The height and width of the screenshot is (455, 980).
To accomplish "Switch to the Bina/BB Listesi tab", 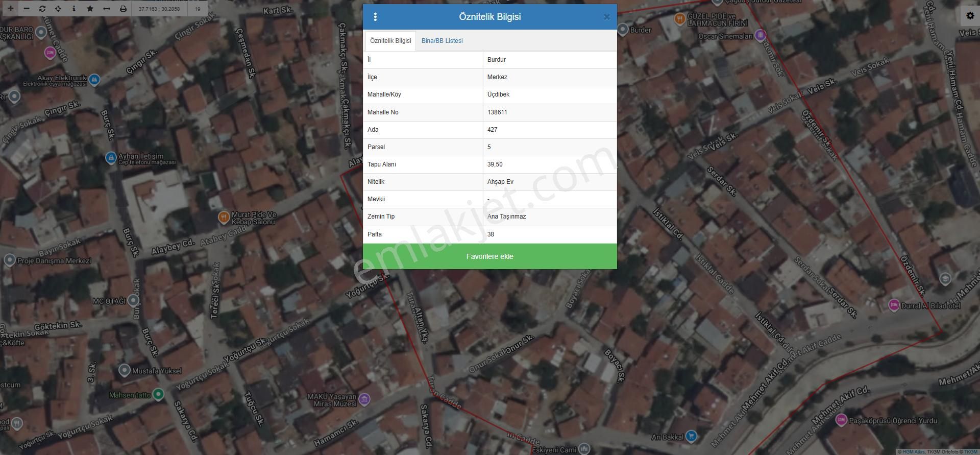I will pyautogui.click(x=442, y=41).
